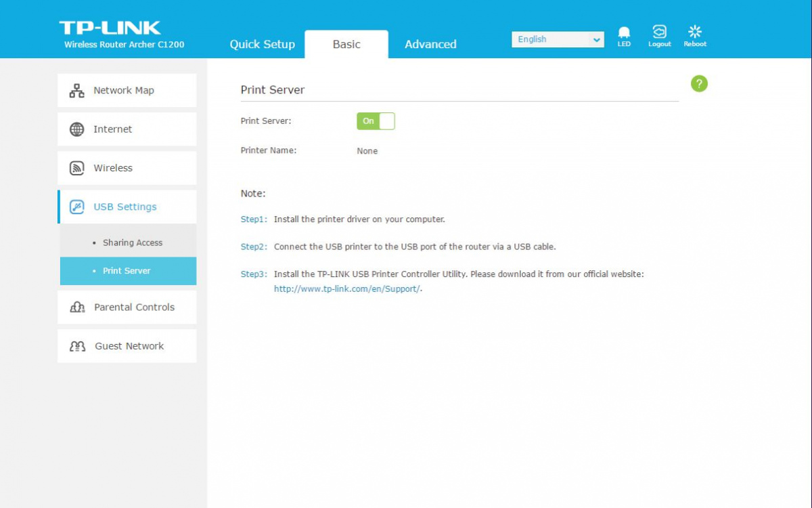Click the Network Map icon

click(77, 91)
